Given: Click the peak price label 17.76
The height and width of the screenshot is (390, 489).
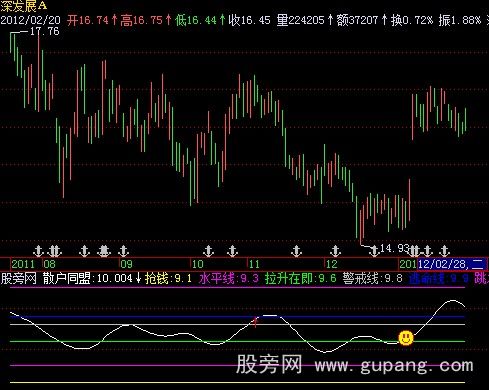Looking at the screenshot, I should (45, 32).
